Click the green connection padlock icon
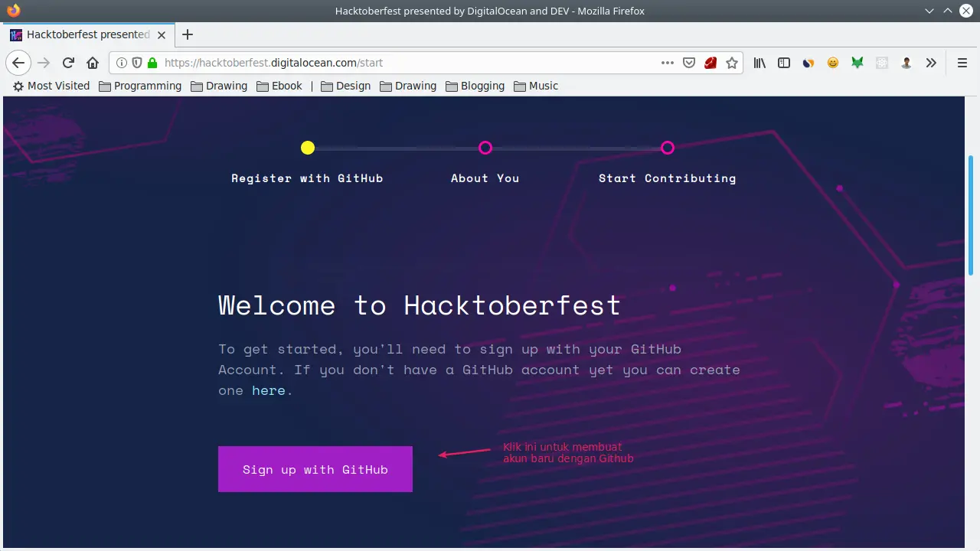 (x=152, y=63)
